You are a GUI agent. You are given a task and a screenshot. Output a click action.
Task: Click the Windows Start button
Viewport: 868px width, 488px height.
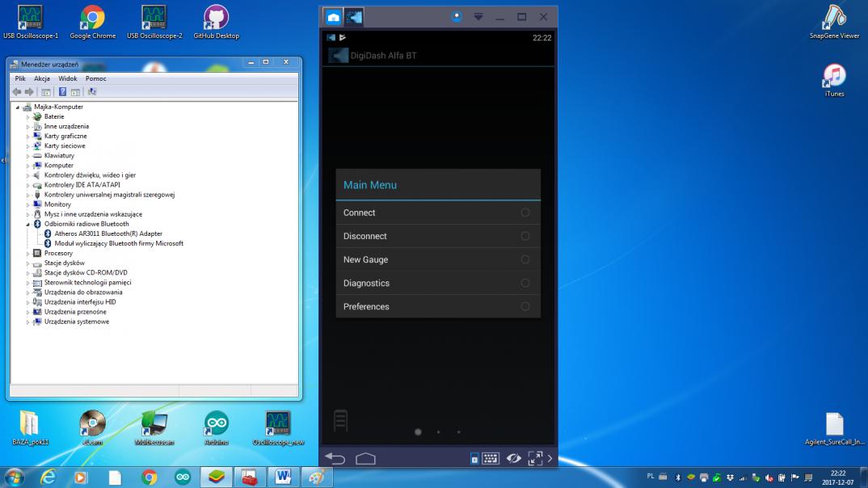tap(15, 477)
